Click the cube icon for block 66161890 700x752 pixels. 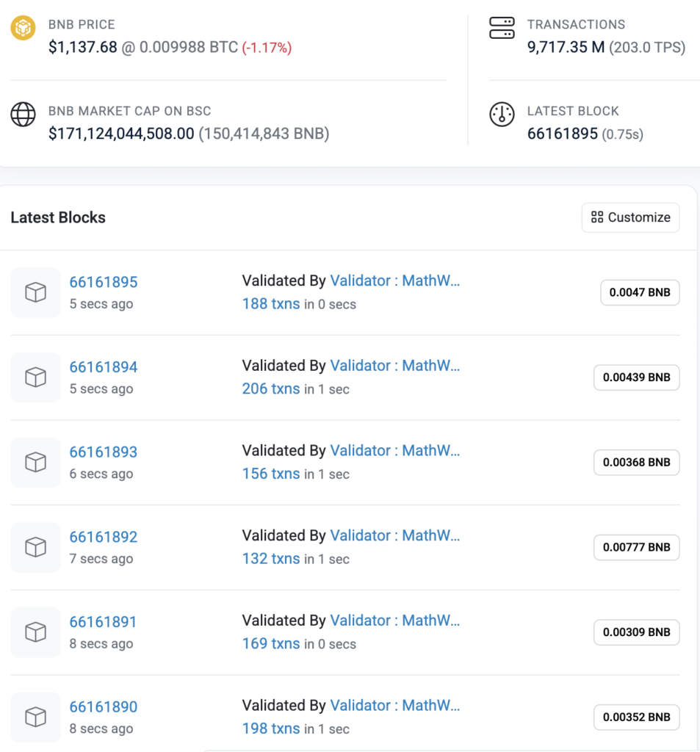click(35, 717)
